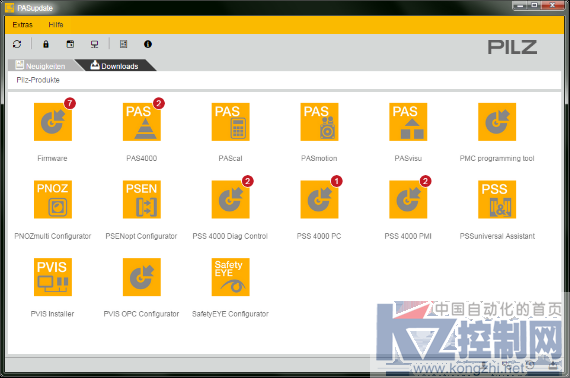
Task: Click the PSS 4000 Diag Control label
Action: tap(230, 236)
